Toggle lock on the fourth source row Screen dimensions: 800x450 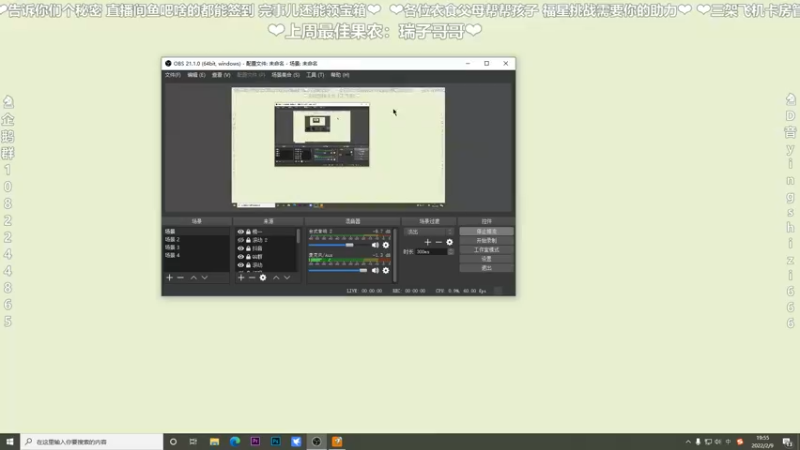248,257
